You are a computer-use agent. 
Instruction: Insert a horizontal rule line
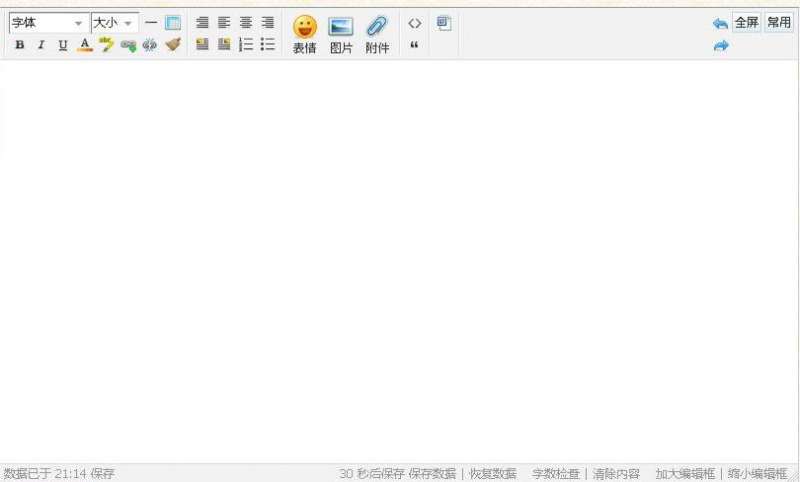pyautogui.click(x=151, y=22)
